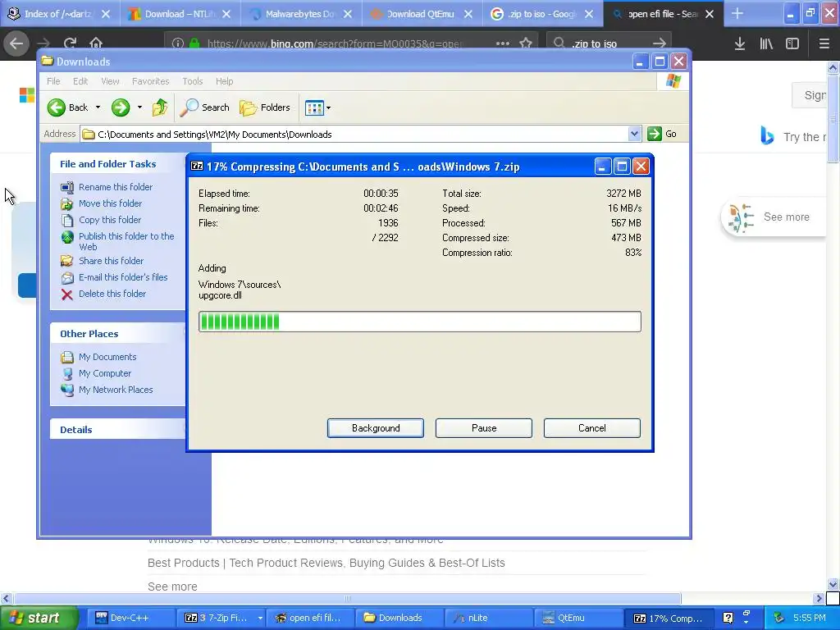Viewport: 840px width, 630px height.
Task: Switch to the Index of /~dartz tab
Action: (59, 14)
